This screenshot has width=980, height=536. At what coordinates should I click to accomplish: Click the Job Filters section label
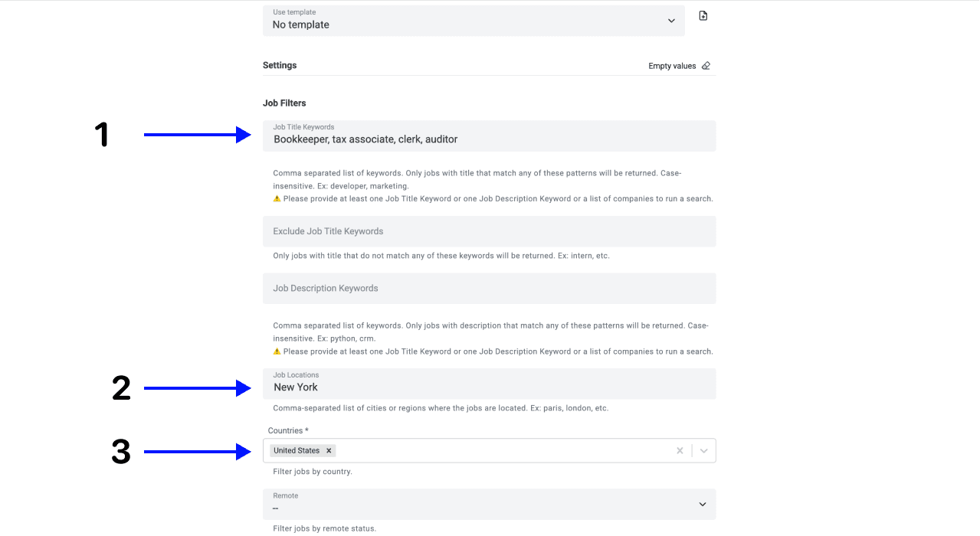click(284, 103)
